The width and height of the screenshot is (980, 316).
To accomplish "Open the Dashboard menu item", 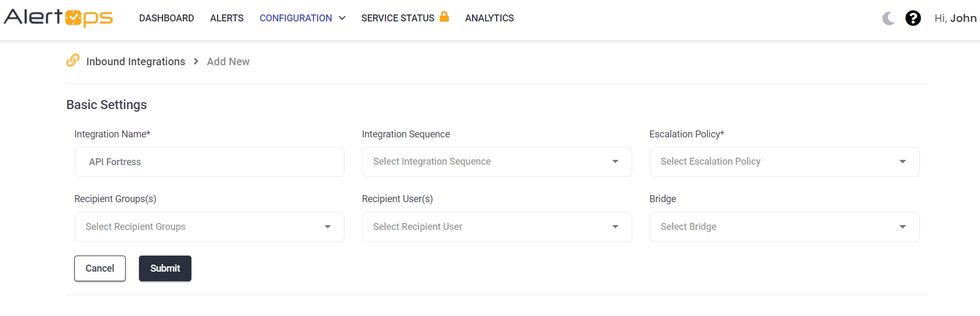I will coord(166,18).
